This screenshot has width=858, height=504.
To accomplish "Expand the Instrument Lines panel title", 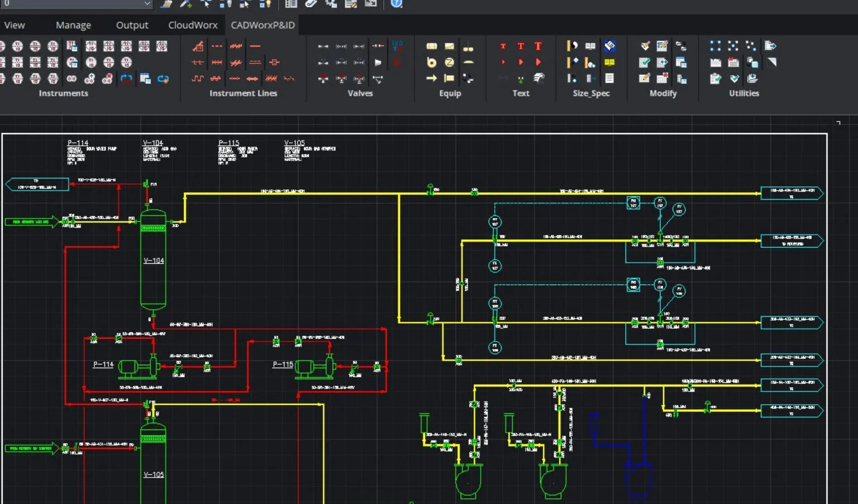I will [243, 93].
